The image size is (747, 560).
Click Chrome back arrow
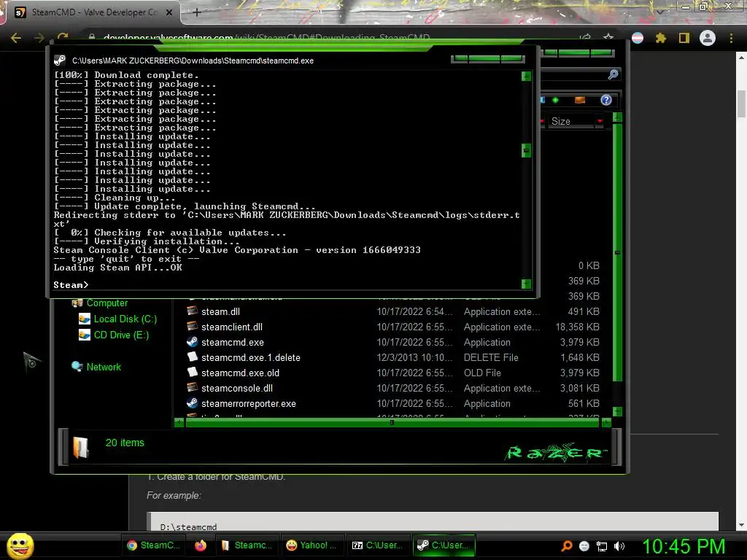click(16, 38)
